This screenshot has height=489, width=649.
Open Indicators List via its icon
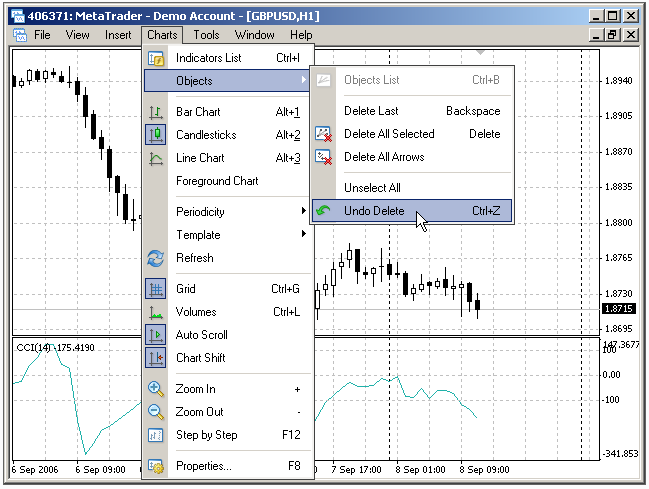click(156, 58)
